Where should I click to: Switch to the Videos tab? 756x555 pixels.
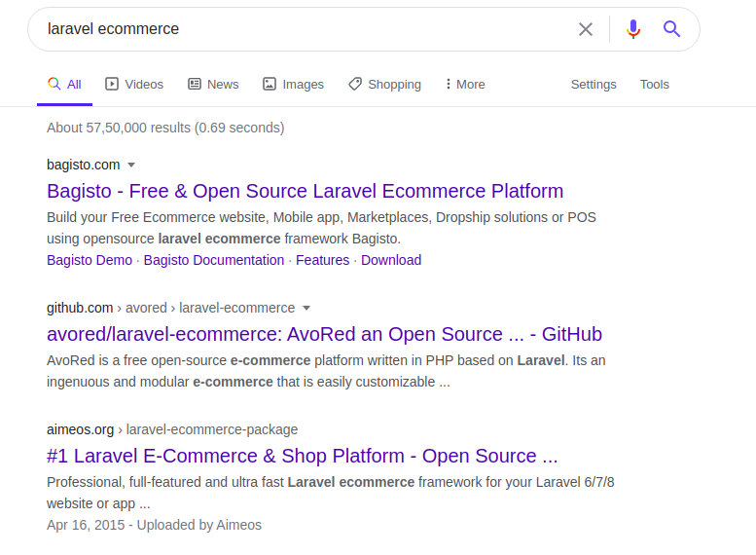tap(134, 85)
